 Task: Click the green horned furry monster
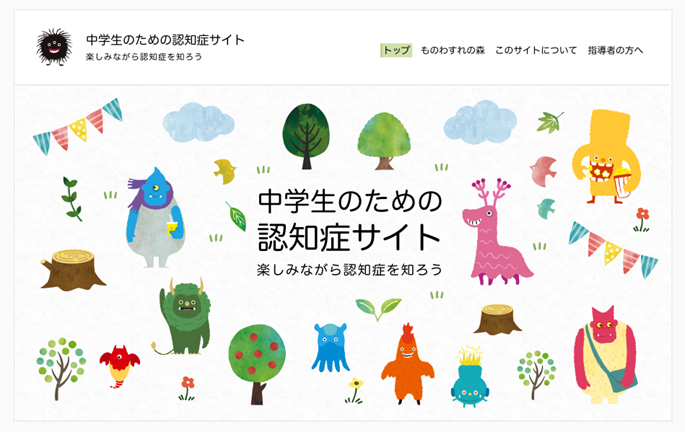[183, 317]
